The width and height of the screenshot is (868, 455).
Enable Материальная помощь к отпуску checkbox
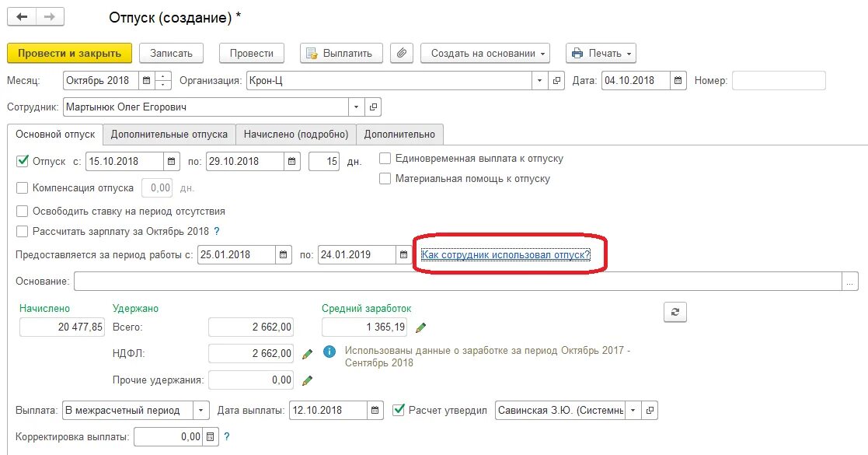tap(385, 178)
